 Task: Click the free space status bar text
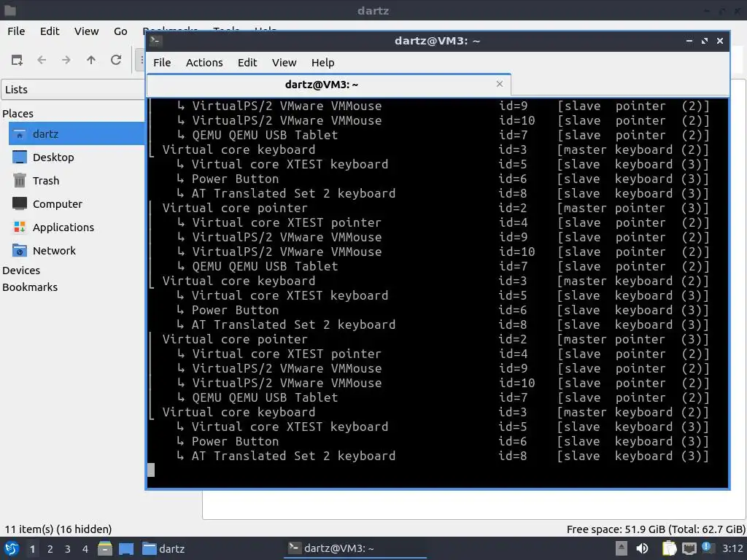pyautogui.click(x=656, y=529)
